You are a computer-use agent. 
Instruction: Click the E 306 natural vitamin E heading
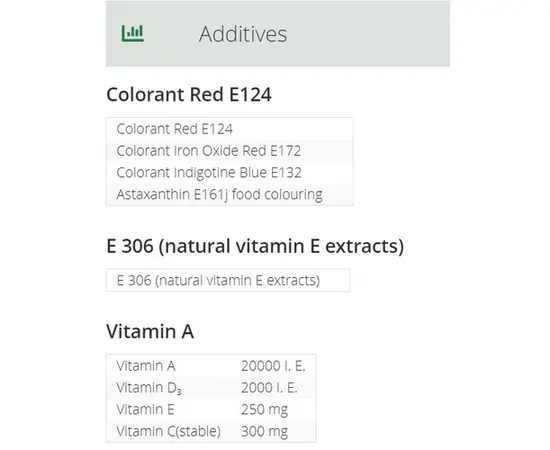[x=255, y=246]
